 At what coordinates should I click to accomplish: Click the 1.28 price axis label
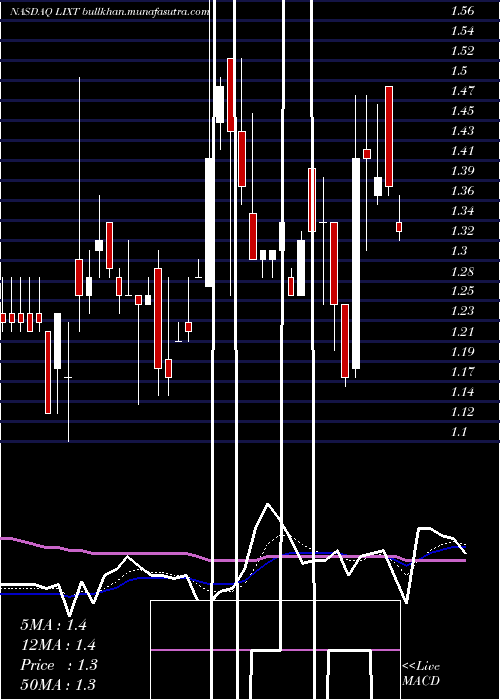(x=462, y=271)
